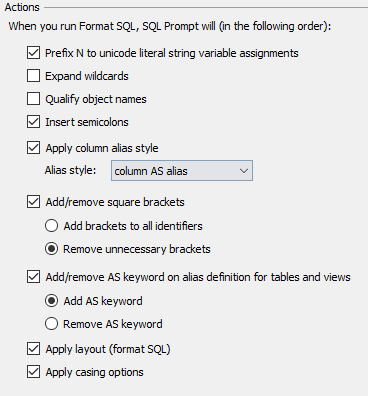The image size is (368, 396).
Task: Click the 'Insert semicolons' label text
Action: [87, 122]
